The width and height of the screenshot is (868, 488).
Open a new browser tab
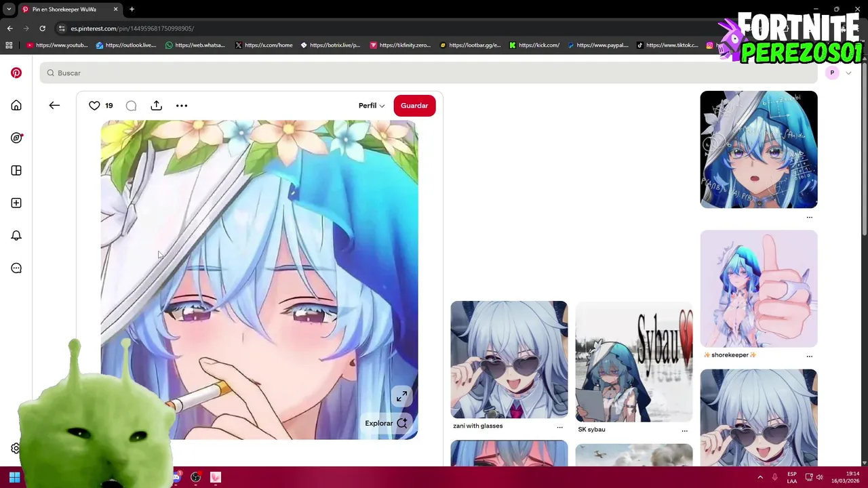pyautogui.click(x=132, y=9)
